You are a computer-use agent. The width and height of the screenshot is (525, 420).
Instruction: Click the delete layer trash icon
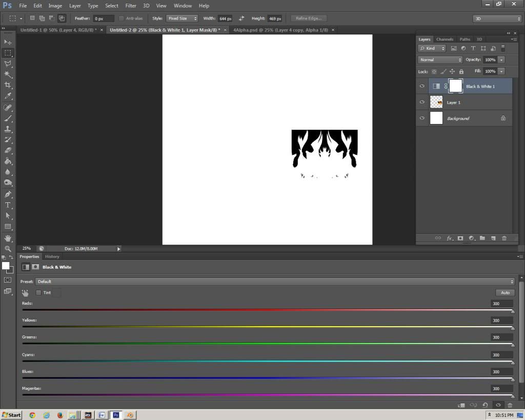click(504, 238)
